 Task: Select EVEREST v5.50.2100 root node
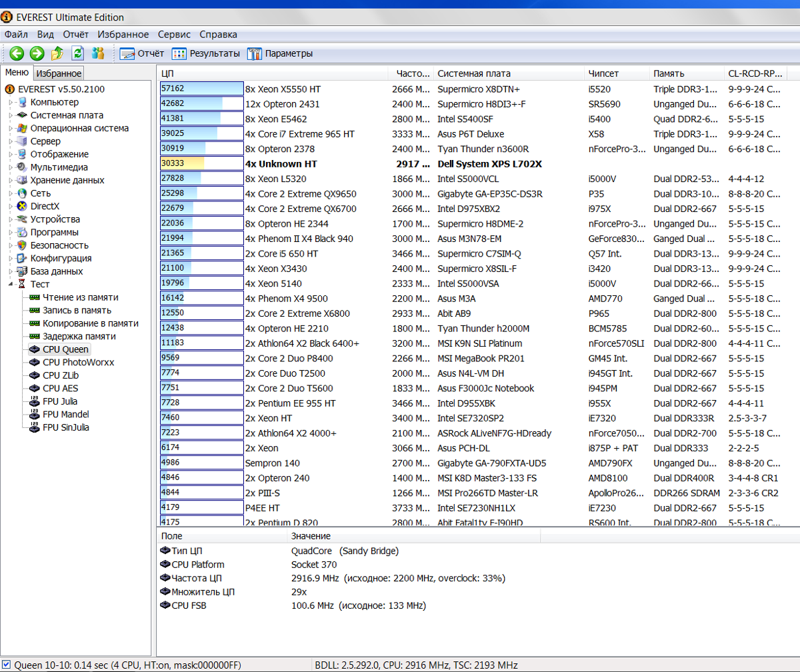point(61,89)
